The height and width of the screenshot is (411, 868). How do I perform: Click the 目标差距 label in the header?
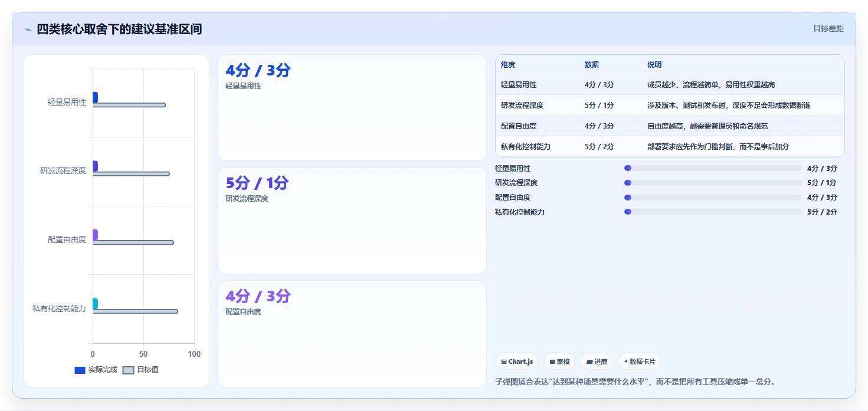coord(828,28)
